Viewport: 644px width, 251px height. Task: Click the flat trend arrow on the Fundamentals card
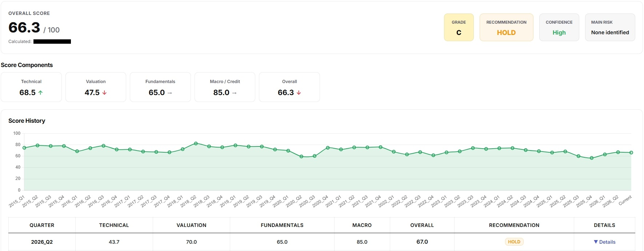(169, 93)
